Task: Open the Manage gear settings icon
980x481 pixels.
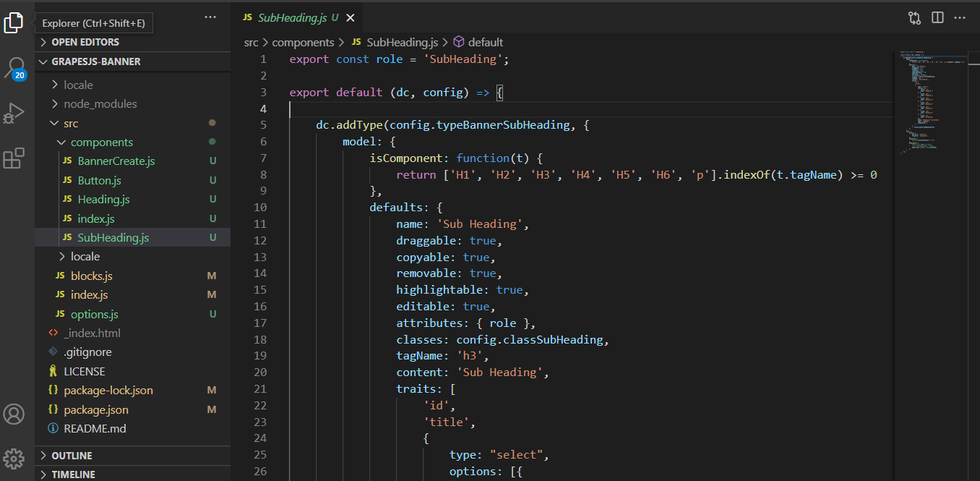Action: pyautogui.click(x=14, y=459)
